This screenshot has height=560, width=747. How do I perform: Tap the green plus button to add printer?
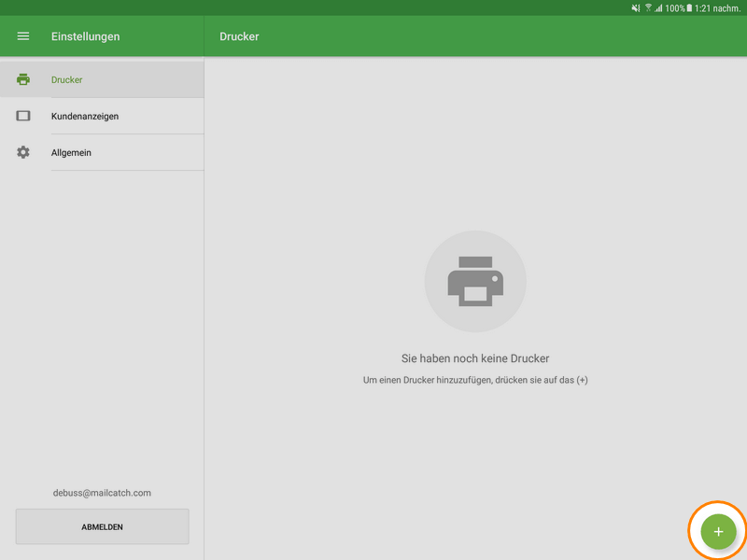[718, 531]
